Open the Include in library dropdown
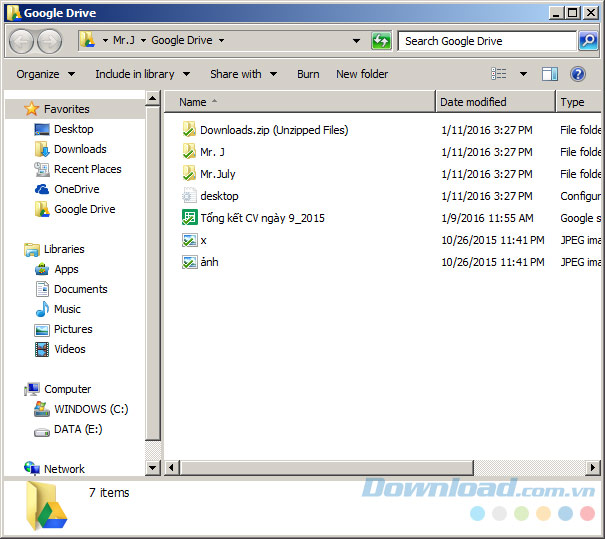The image size is (605, 539). pos(142,74)
